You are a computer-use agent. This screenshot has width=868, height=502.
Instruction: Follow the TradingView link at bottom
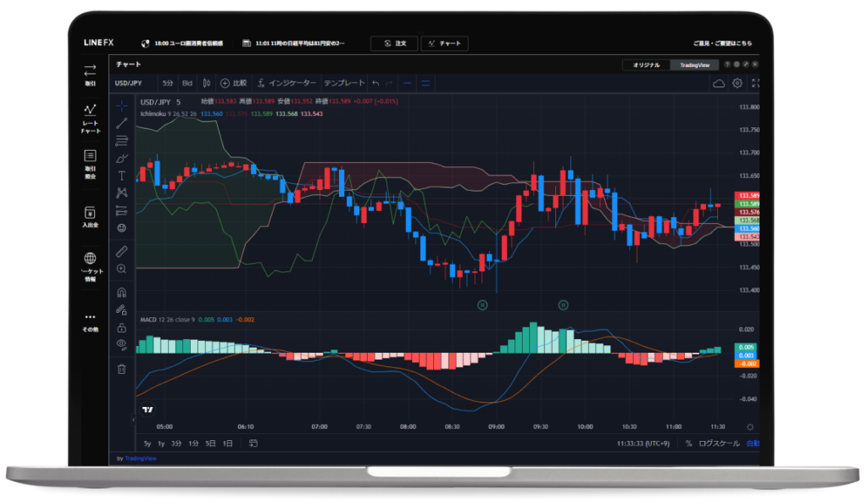(140, 458)
